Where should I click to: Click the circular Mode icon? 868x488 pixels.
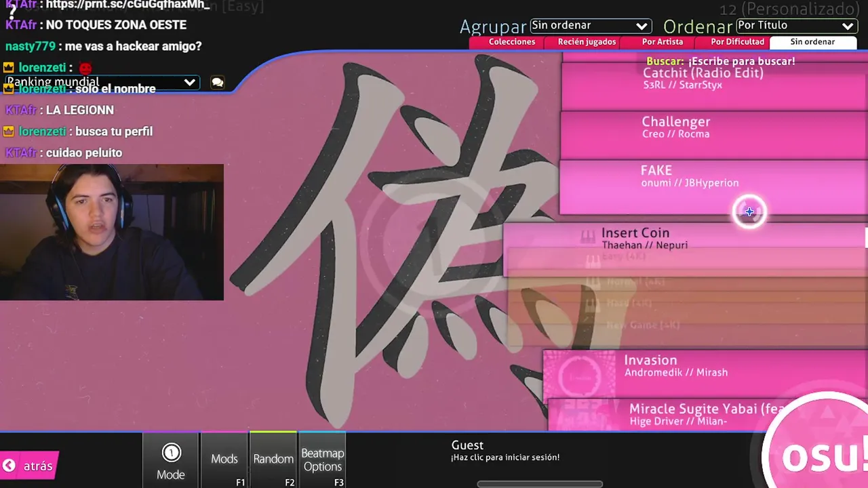pyautogui.click(x=171, y=452)
